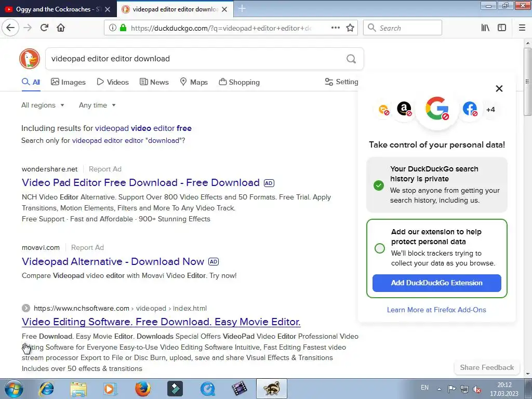Click nchsoftware.com result favicon
This screenshot has width=532, height=399.
point(26,308)
